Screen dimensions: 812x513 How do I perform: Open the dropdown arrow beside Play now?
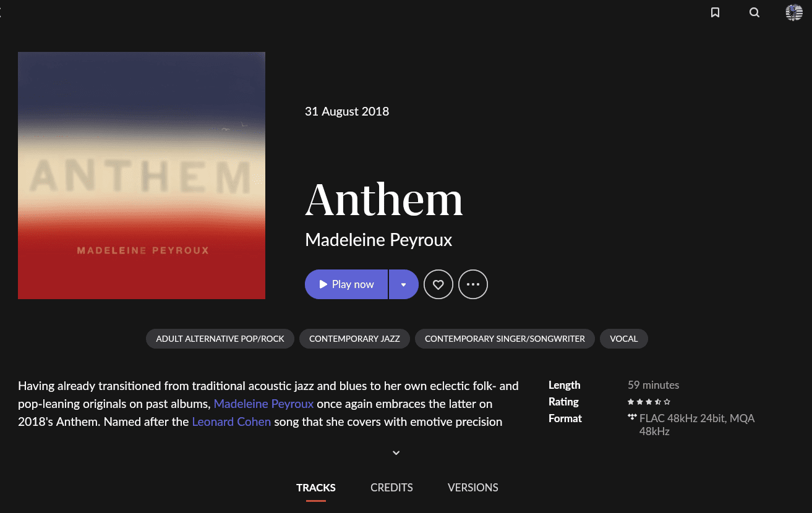click(x=404, y=284)
